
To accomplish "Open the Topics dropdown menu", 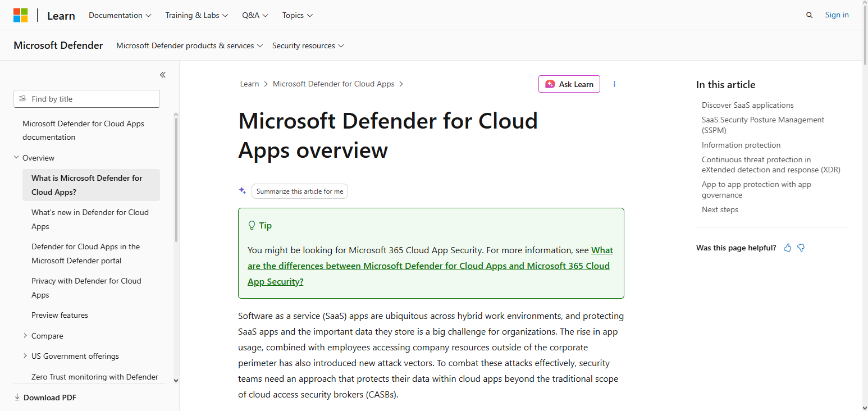I will pyautogui.click(x=298, y=15).
